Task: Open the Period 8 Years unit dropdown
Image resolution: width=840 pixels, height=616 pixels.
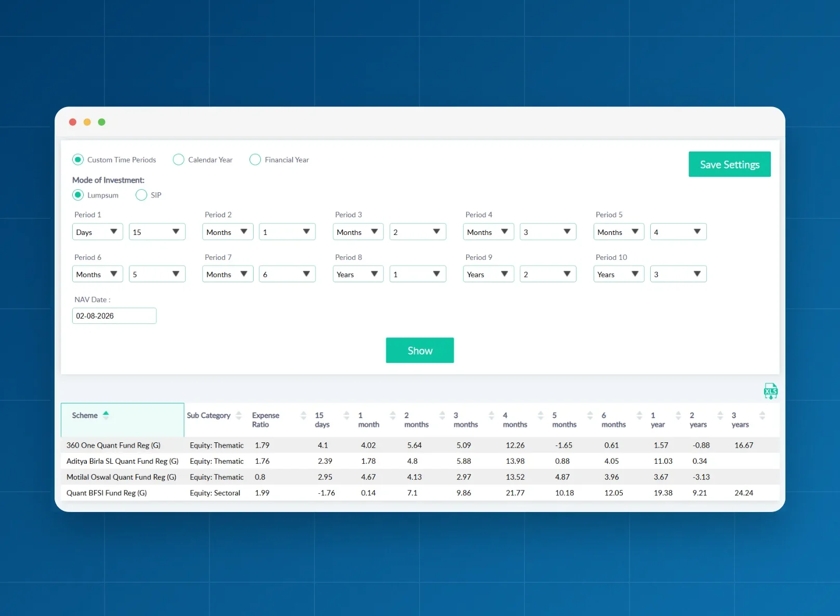Action: 358,274
